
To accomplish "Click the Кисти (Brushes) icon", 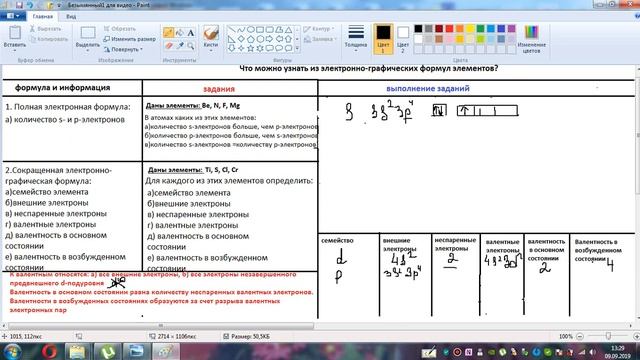I will [211, 33].
